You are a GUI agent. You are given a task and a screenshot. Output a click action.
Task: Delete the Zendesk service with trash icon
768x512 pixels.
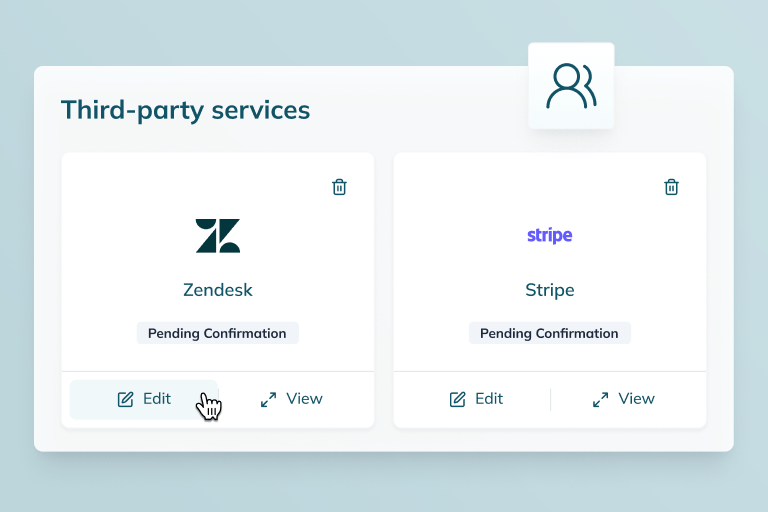[x=339, y=187]
